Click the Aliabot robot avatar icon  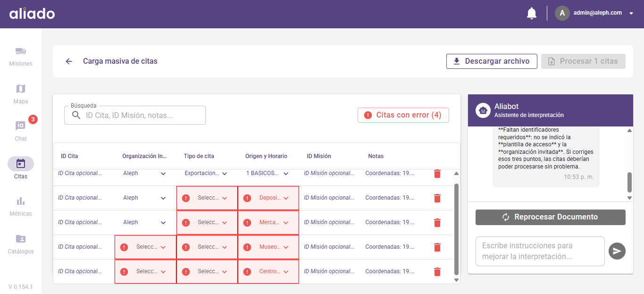483,110
